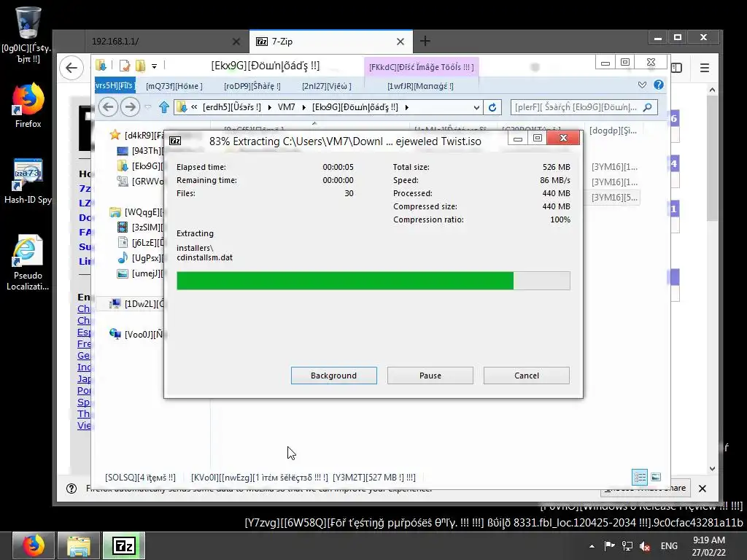The width and height of the screenshot is (747, 560).
Task: Select the Favorites star in navigation pane
Action: [x=115, y=135]
